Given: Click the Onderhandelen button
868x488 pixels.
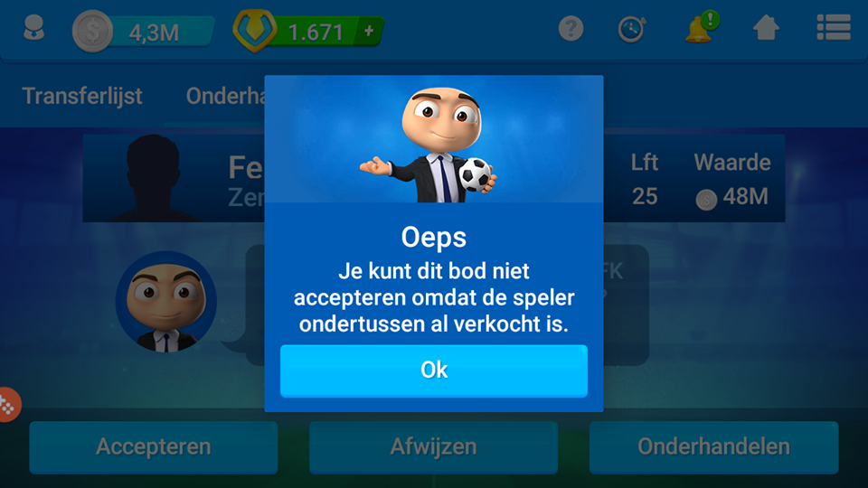Looking at the screenshot, I should click(x=713, y=447).
